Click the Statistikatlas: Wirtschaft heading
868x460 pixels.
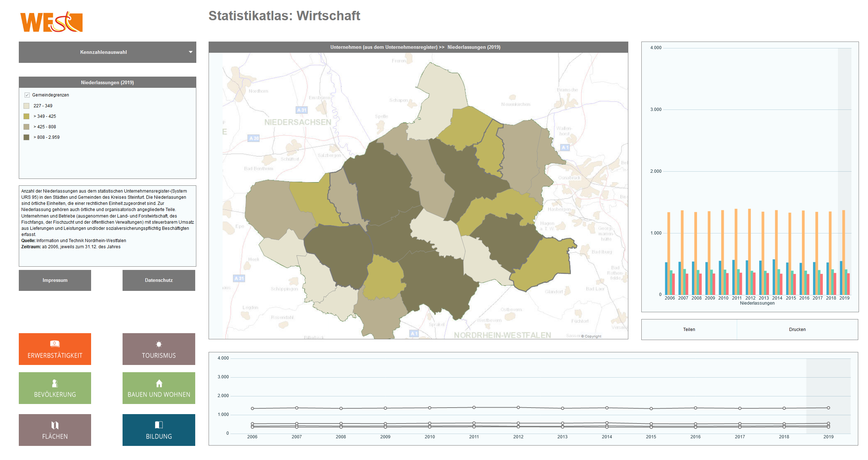click(284, 16)
